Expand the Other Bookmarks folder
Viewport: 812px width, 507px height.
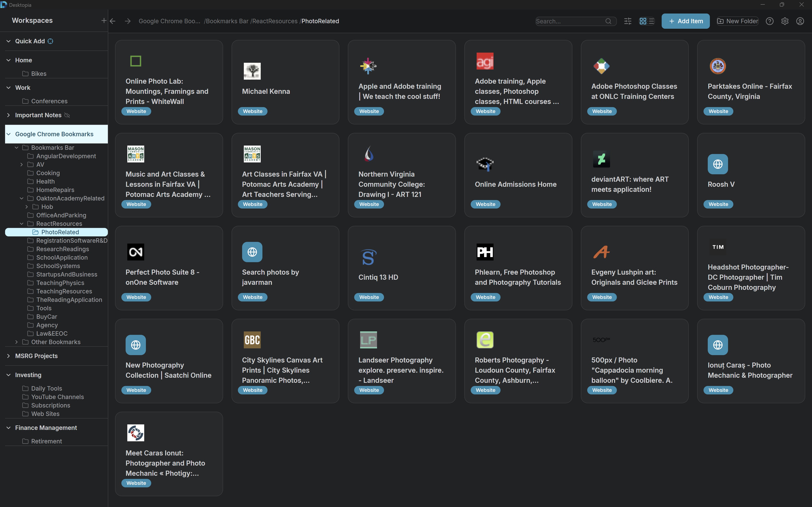coord(16,342)
